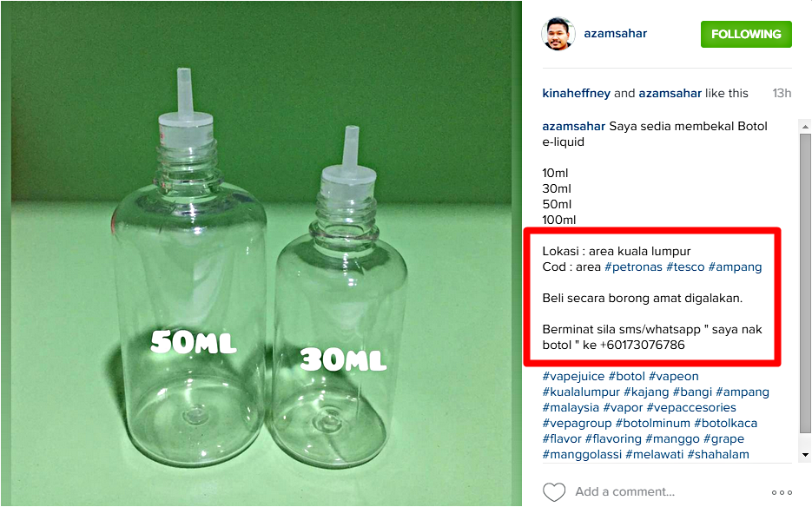The image size is (812, 507).
Task: Open the #vapejuice hashtag
Action: [573, 377]
